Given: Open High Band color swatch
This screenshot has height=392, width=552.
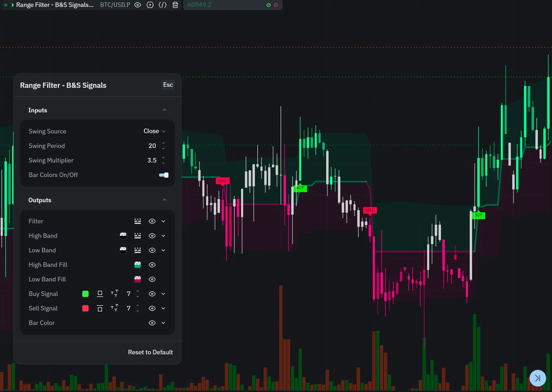Looking at the screenshot, I should (x=123, y=236).
